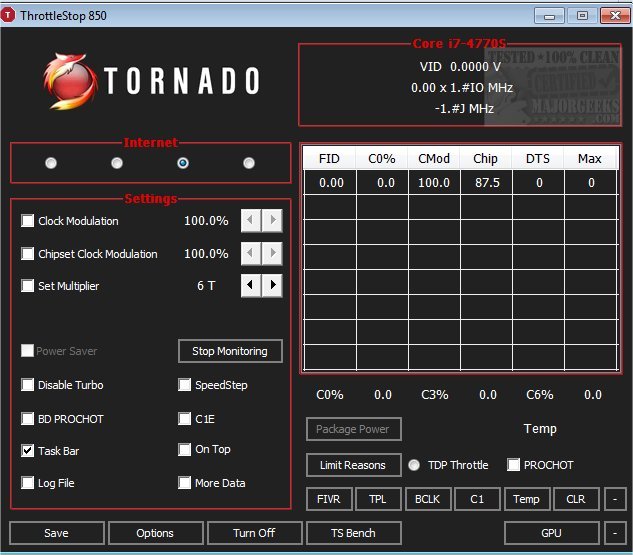633x555 pixels.
Task: Click the Chip column header
Action: pos(486,158)
